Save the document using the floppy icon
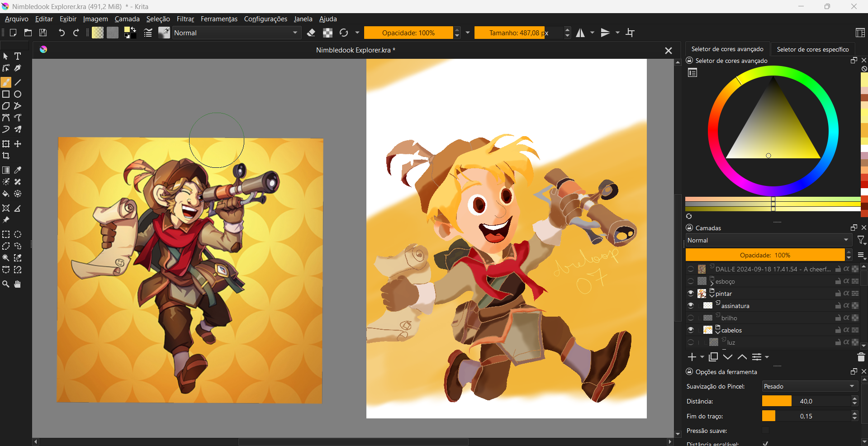 click(x=43, y=33)
